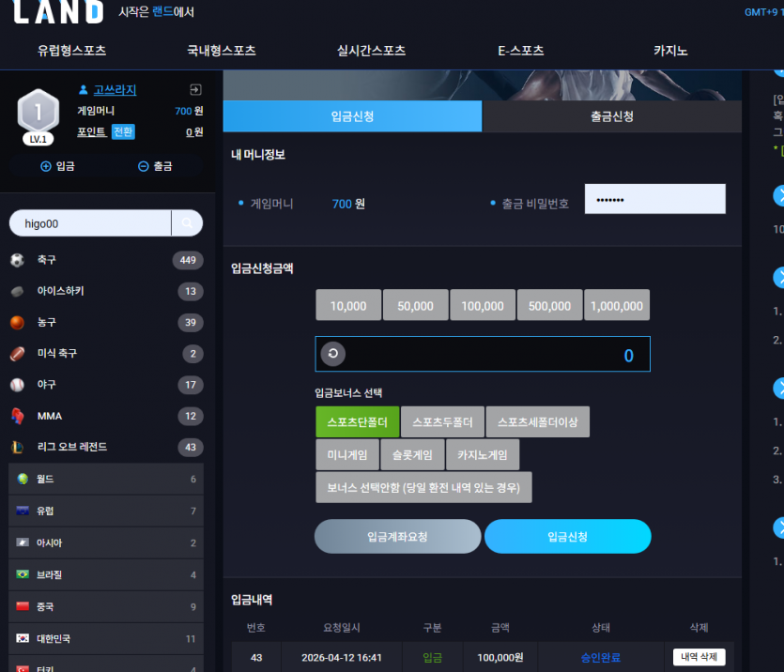Viewport: 784px width, 672px height.
Task: Open the 농구 basketball category
Action: 106,322
